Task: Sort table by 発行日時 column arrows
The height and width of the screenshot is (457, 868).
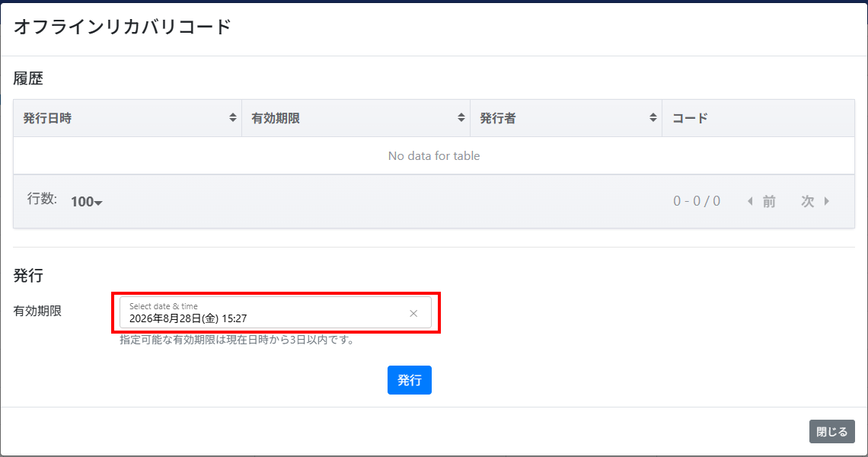Action: click(x=232, y=117)
